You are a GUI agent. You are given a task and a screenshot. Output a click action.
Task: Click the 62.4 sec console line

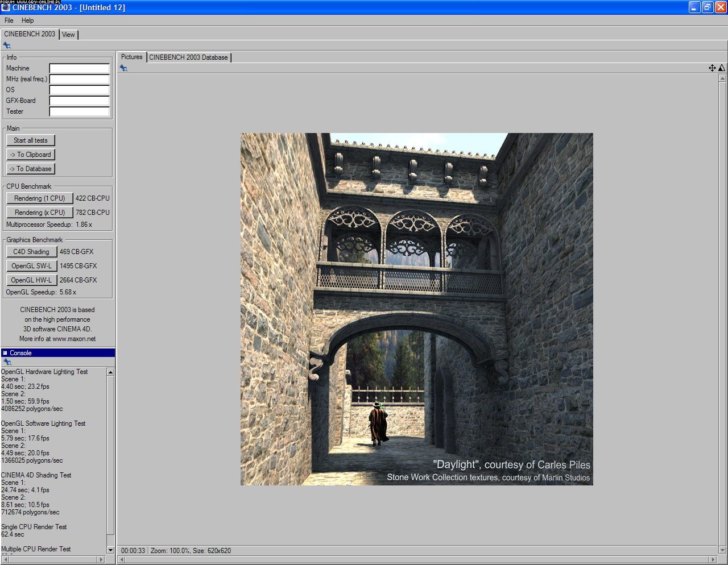[x=13, y=534]
